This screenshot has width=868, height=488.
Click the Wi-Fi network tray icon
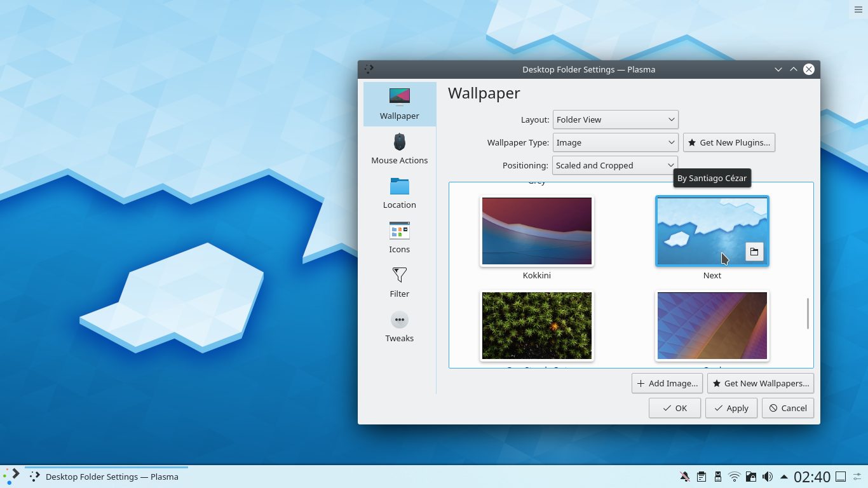coord(735,477)
